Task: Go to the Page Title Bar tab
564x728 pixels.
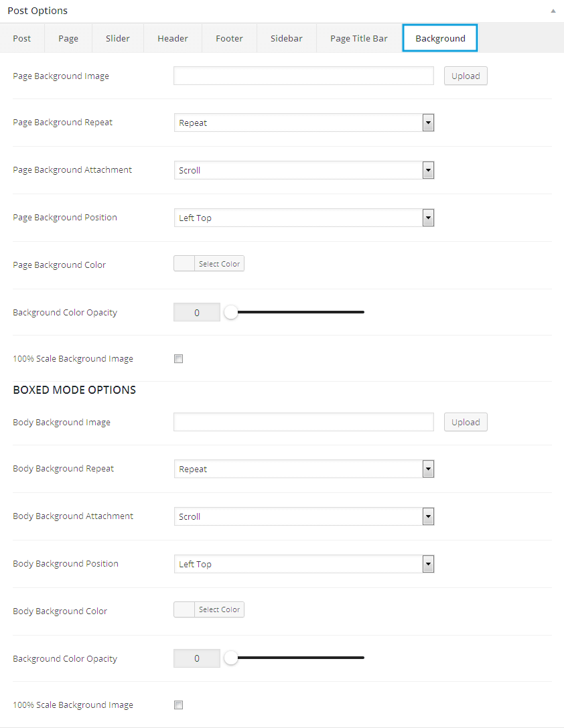Action: (359, 39)
